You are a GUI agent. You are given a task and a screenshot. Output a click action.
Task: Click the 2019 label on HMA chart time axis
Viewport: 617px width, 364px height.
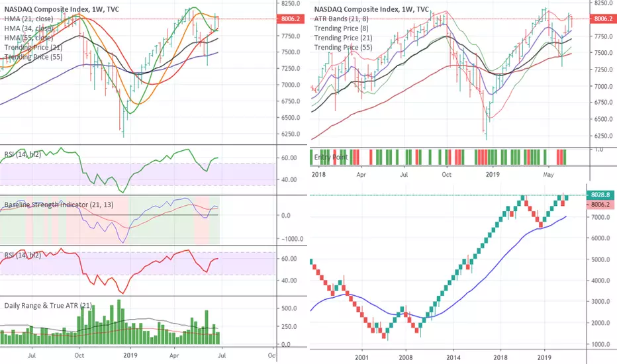tap(130, 355)
